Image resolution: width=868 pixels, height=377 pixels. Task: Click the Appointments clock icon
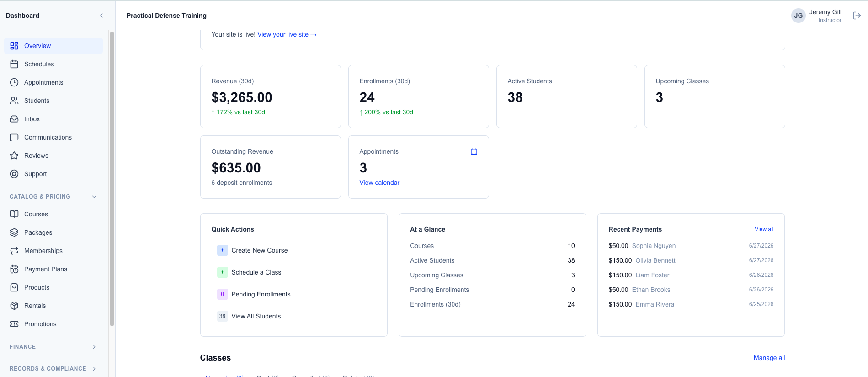click(14, 82)
